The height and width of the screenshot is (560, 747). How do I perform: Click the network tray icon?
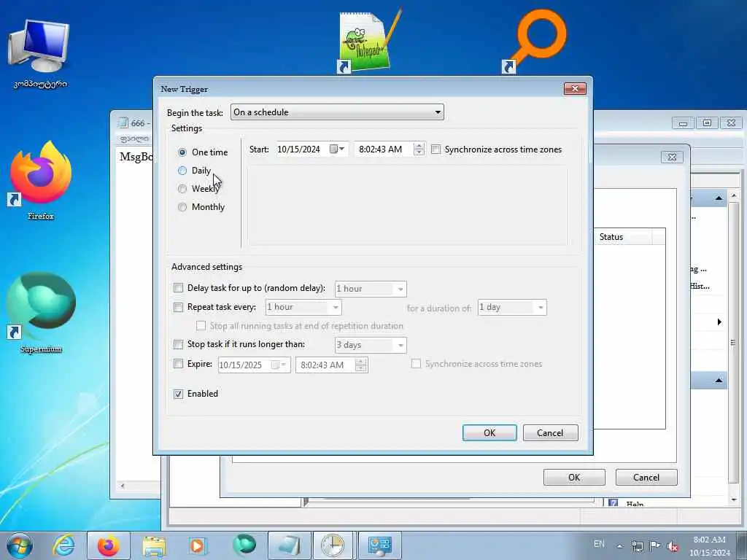(x=638, y=546)
